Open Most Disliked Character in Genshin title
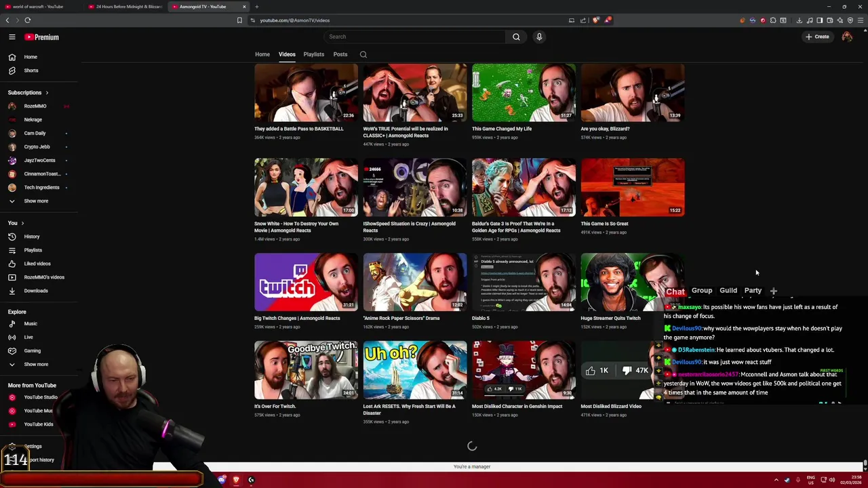 [517, 407]
